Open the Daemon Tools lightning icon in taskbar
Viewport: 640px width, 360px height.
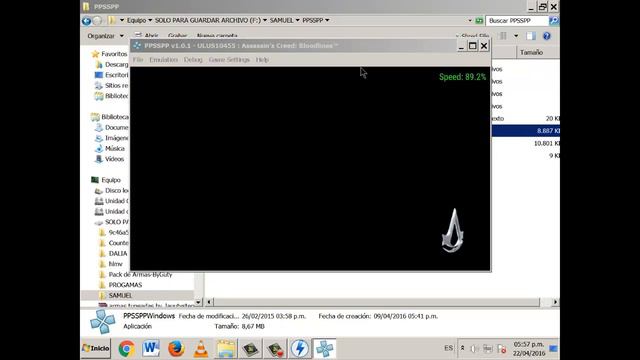[300, 349]
